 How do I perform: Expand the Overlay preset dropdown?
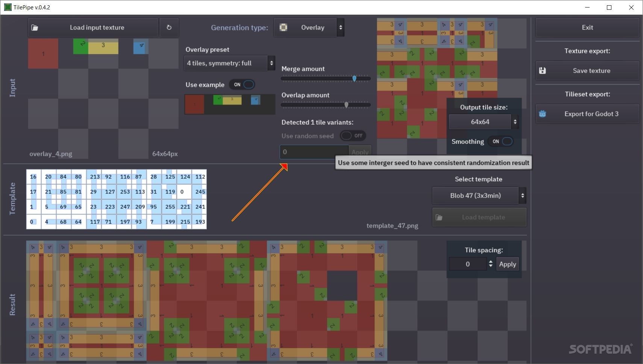(x=229, y=63)
